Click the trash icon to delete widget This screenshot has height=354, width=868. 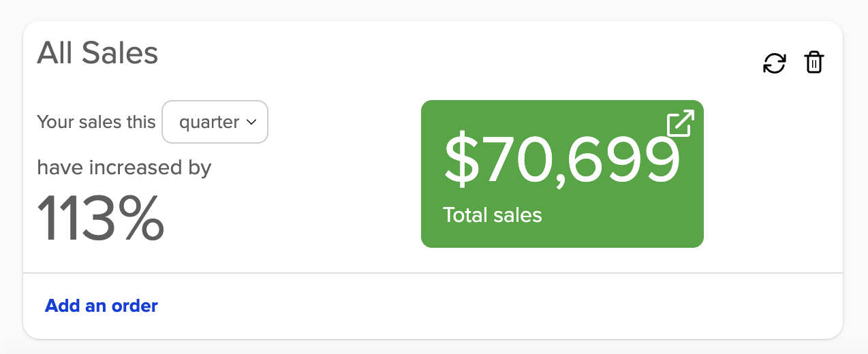(814, 63)
